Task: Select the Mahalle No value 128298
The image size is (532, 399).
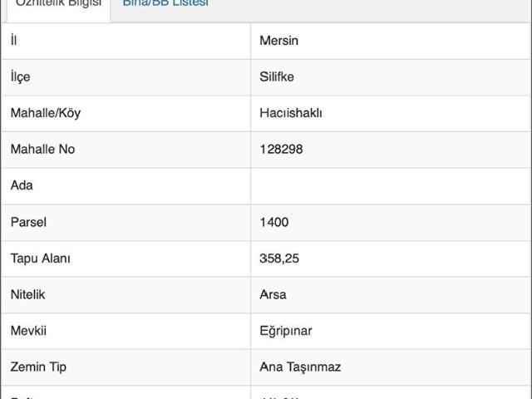Action: click(x=281, y=150)
